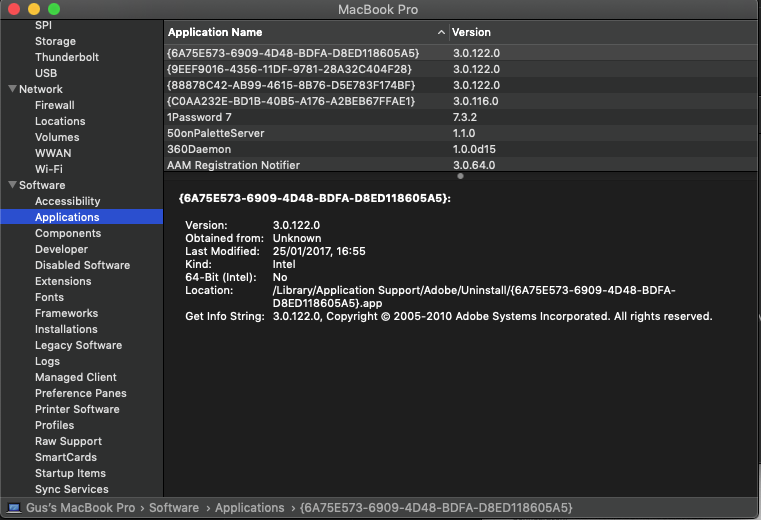Open Wi-Fi information
This screenshot has width=761, height=520.
pos(49,169)
